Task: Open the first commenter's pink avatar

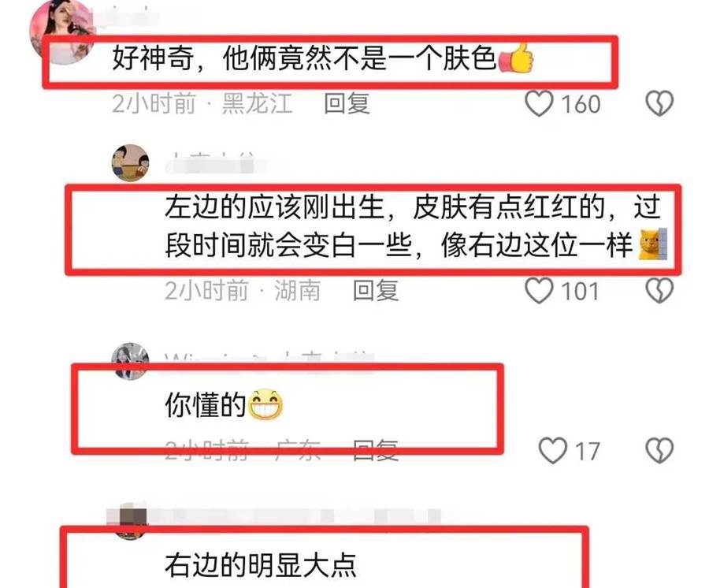Action: [x=61, y=32]
